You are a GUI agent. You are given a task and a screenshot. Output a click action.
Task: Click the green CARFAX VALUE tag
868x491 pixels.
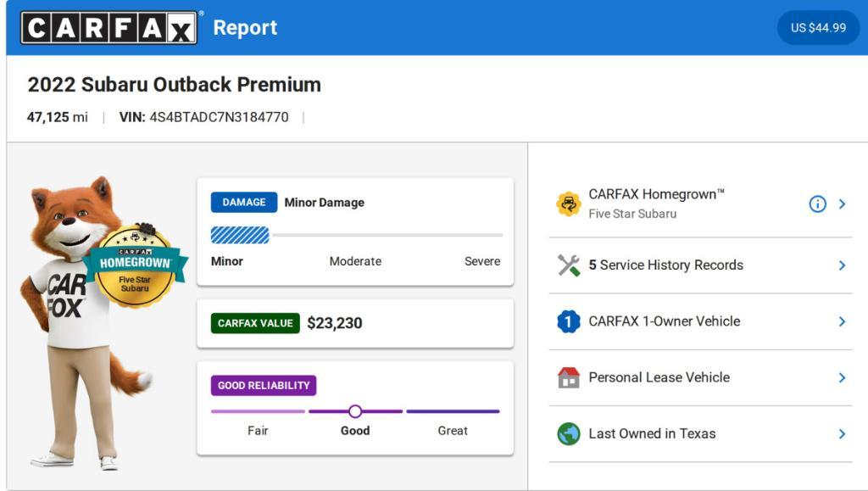[x=255, y=323]
